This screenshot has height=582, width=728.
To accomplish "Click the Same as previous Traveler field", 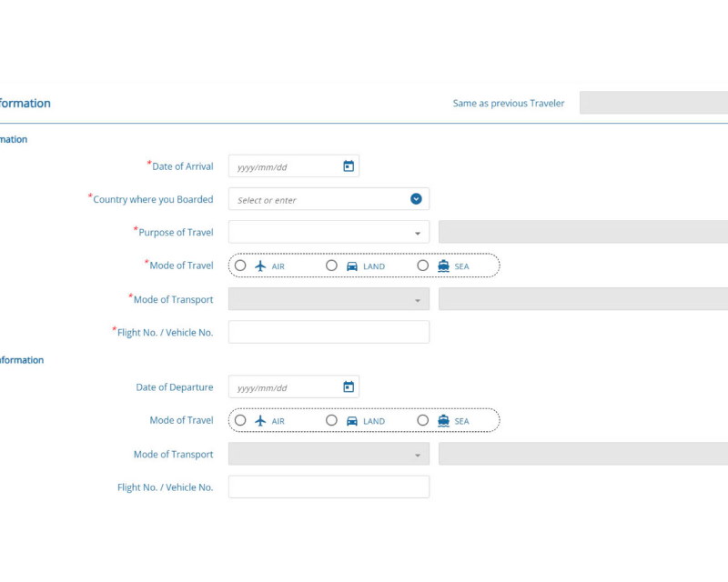I will 653,103.
